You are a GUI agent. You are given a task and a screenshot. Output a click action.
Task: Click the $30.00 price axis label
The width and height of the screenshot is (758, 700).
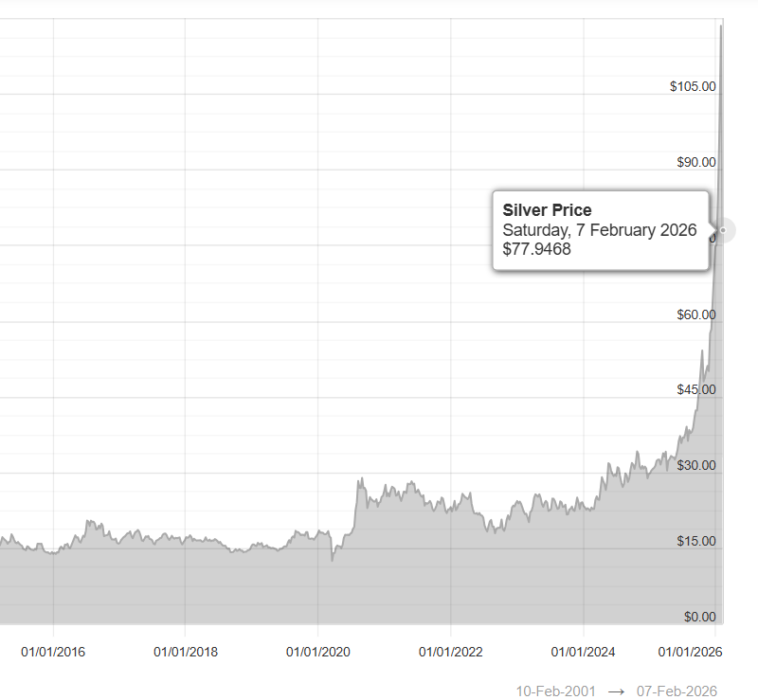pos(696,465)
